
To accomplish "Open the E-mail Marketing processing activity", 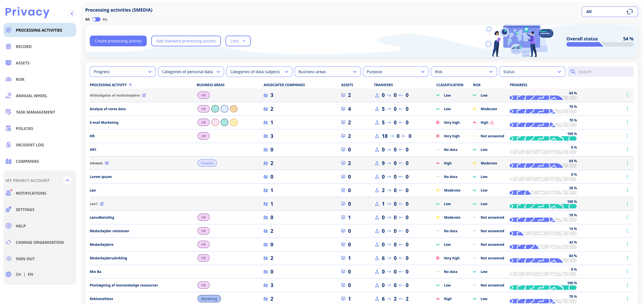I will (x=104, y=123).
